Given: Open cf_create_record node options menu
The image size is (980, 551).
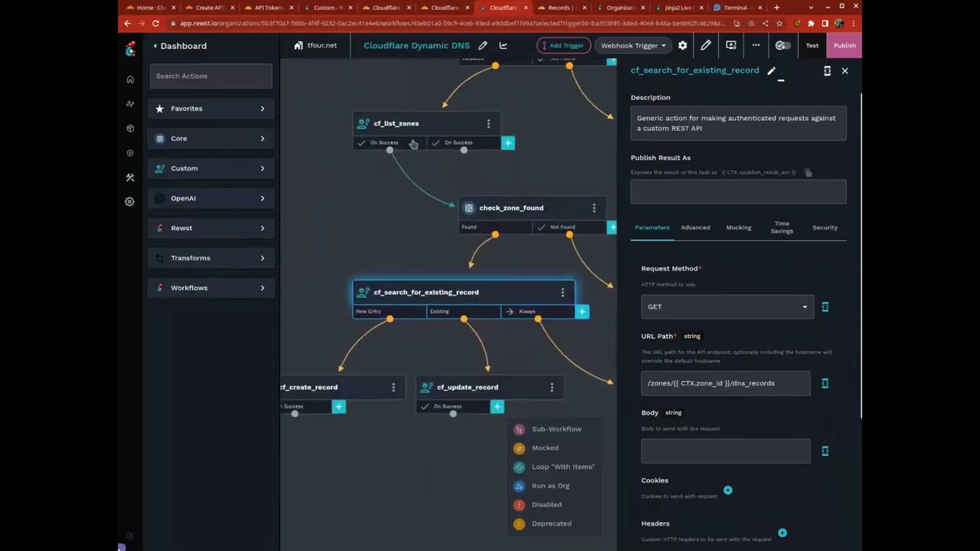Looking at the screenshot, I should (x=394, y=387).
